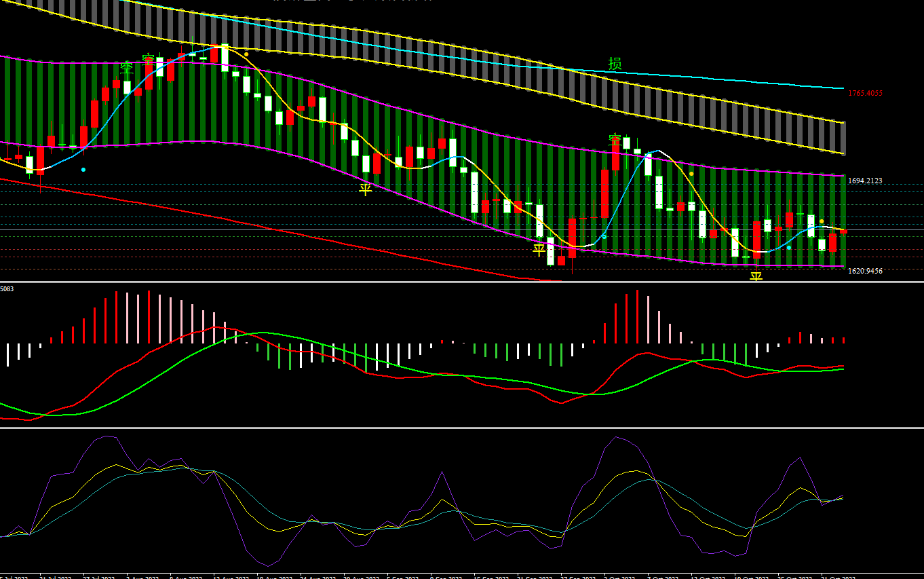Viewport: 924px width, 579px height.
Task: Click the green 损 stop-loss marker
Action: (x=615, y=64)
